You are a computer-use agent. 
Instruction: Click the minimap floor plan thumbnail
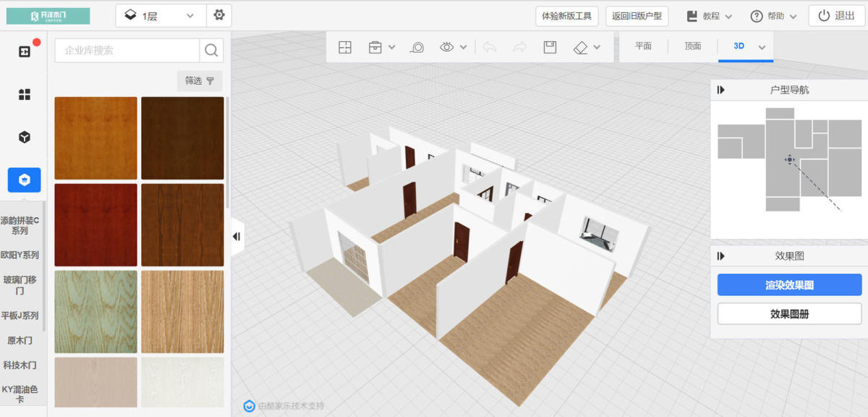tap(789, 159)
